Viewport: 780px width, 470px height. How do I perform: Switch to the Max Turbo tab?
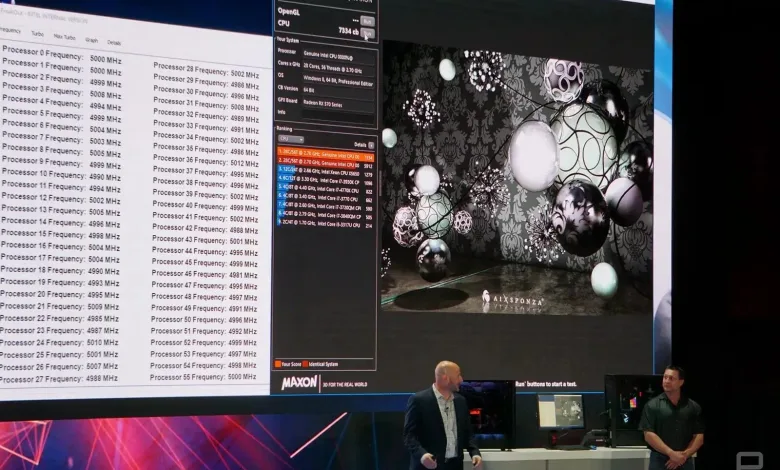(65, 37)
